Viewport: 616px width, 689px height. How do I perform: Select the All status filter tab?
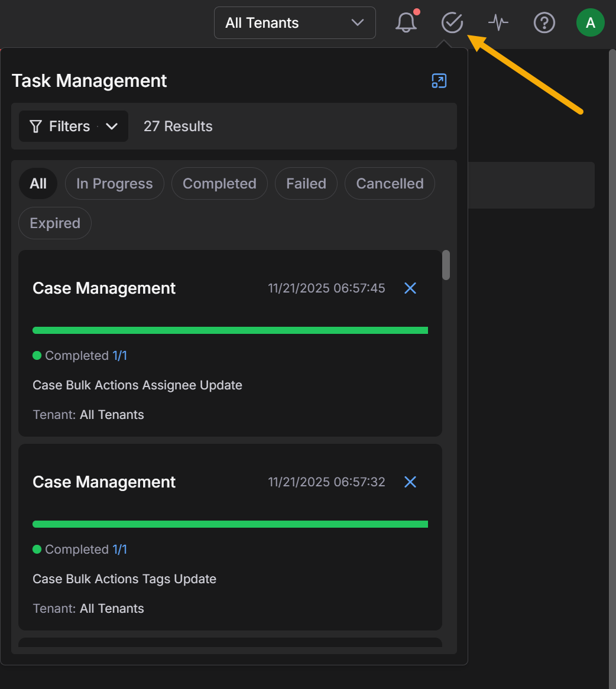pyautogui.click(x=38, y=184)
